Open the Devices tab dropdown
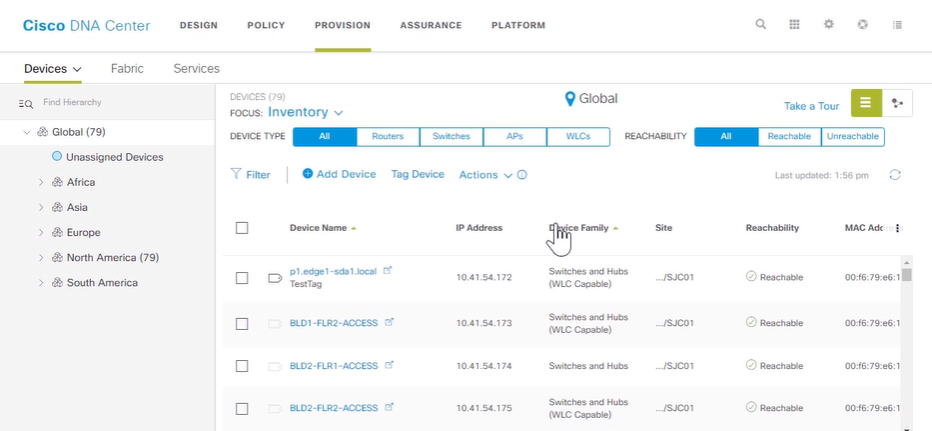Viewport: 932px width, 431px height. [x=52, y=69]
